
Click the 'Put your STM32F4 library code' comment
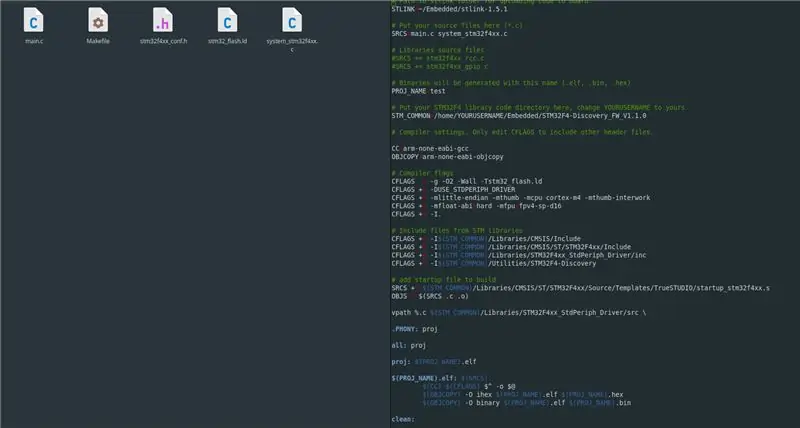(540, 108)
